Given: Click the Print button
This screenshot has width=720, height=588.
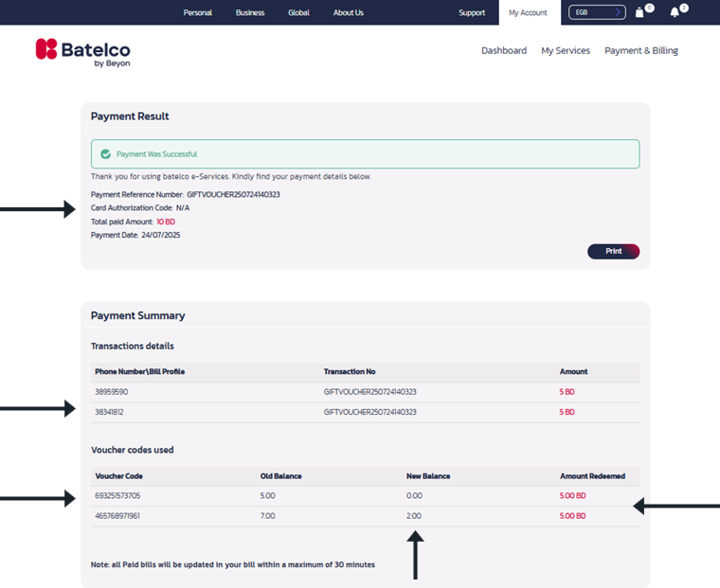Looking at the screenshot, I should pyautogui.click(x=613, y=251).
